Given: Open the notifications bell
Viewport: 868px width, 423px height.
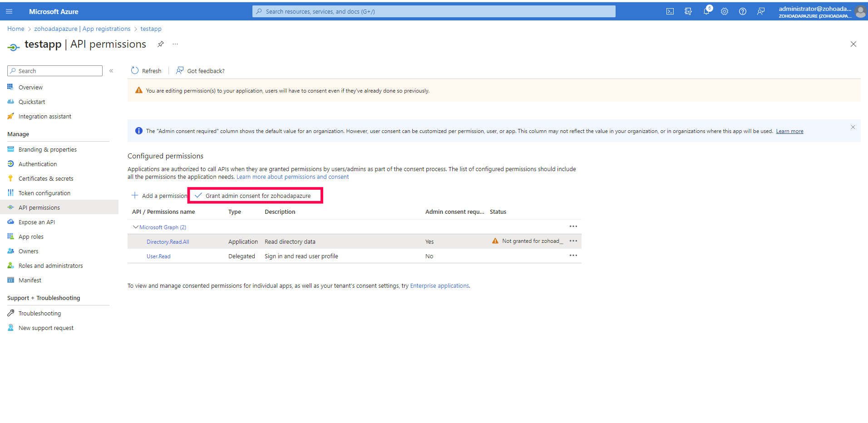Looking at the screenshot, I should coord(706,11).
